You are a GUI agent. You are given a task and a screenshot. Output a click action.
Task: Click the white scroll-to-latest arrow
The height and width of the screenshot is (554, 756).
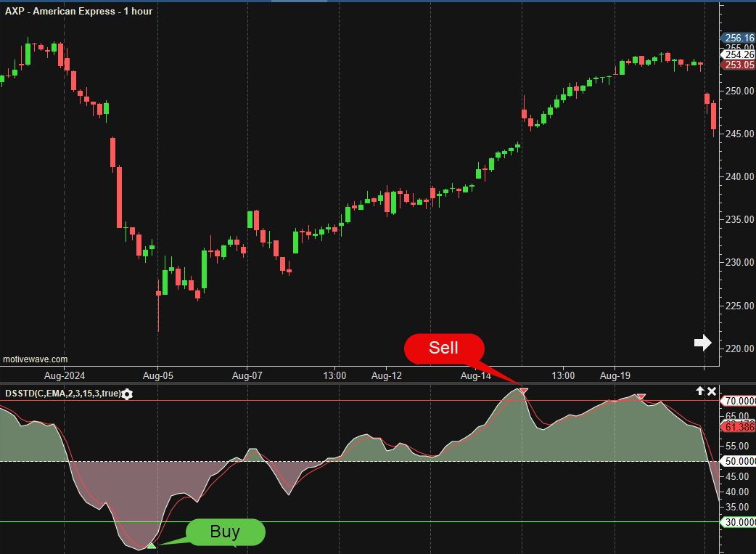click(702, 343)
